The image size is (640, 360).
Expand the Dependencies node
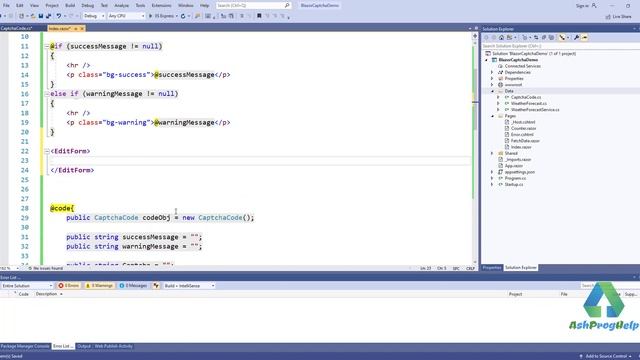(492, 72)
